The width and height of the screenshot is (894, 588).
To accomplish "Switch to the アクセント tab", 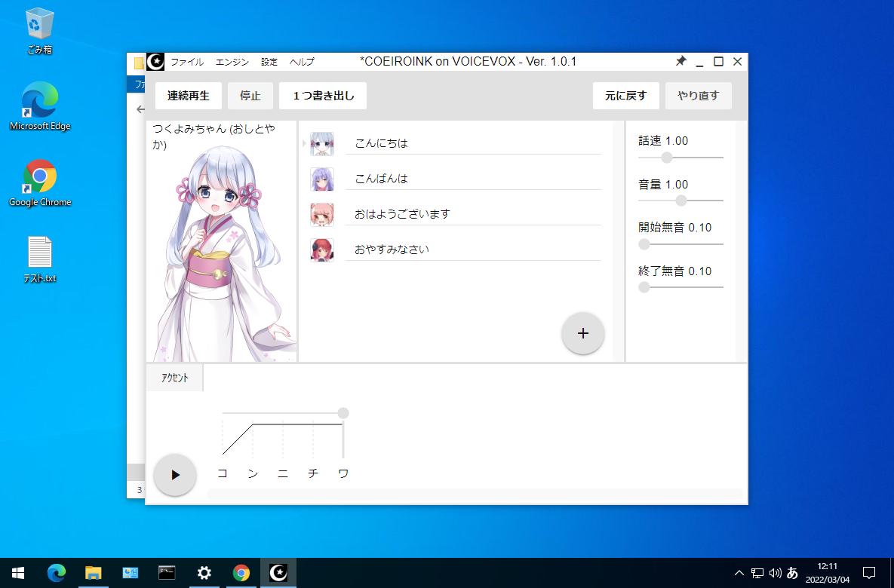I will tap(174, 378).
